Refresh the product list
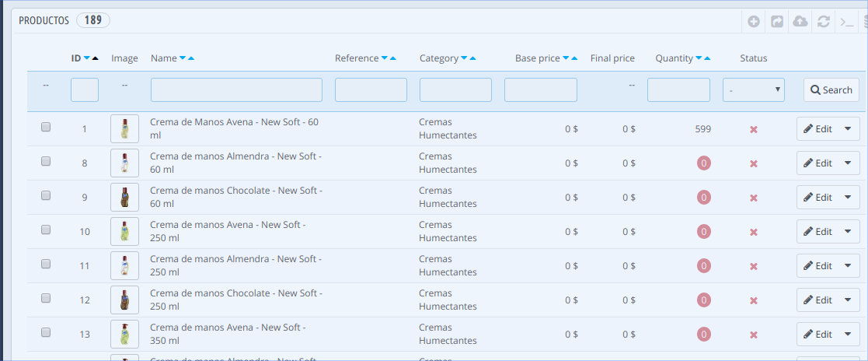This screenshot has width=868, height=361. coord(824,22)
